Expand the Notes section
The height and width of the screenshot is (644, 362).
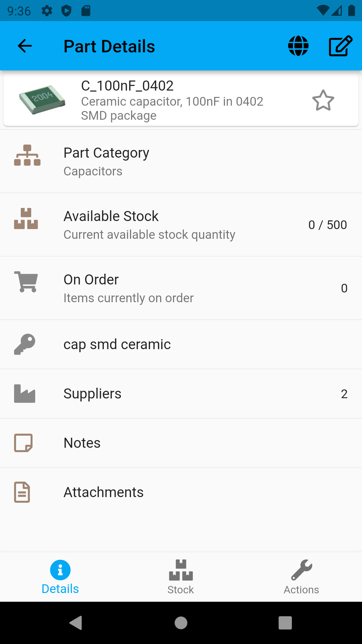click(x=181, y=443)
